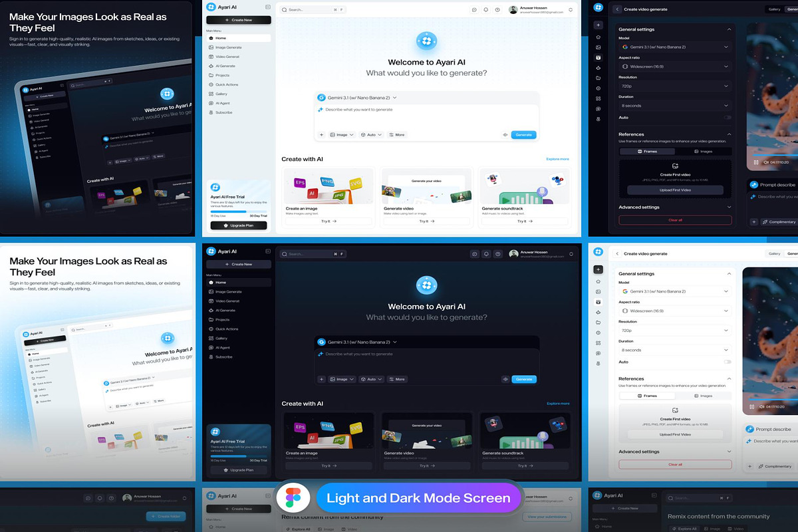The height and width of the screenshot is (532, 798).
Task: Expand Anuwar Hossen account menu in dark home
Action: pos(571,254)
